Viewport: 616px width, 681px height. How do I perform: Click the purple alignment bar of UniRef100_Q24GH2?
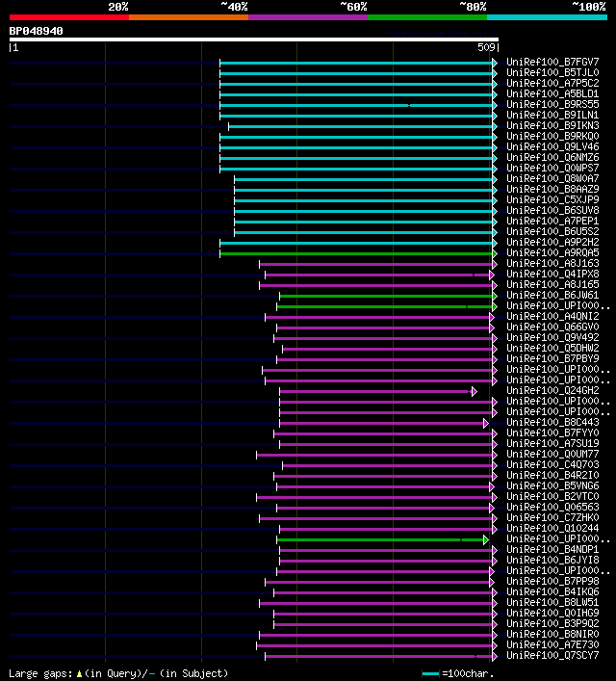376,392
